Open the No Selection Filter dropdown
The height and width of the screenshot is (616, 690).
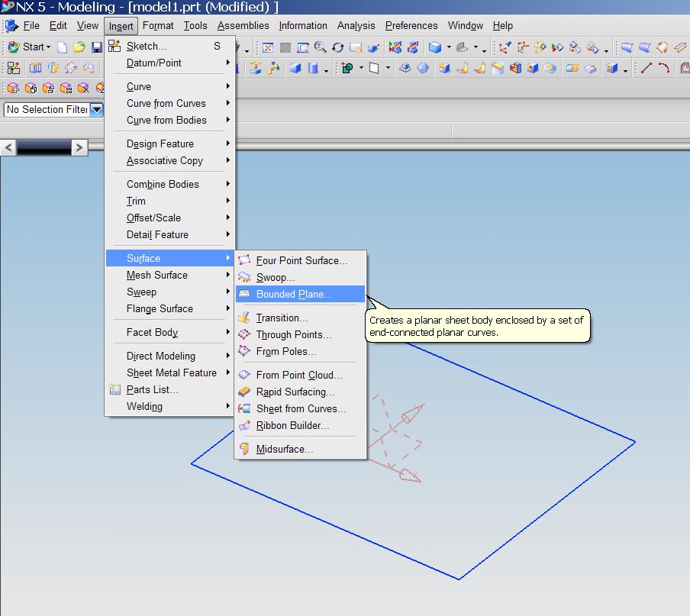96,109
